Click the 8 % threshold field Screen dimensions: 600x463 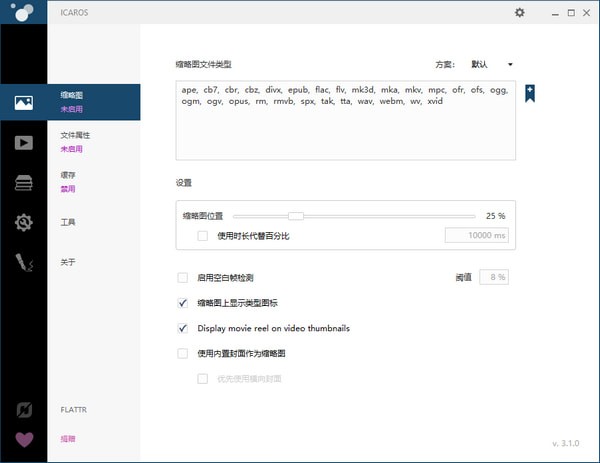coord(494,277)
